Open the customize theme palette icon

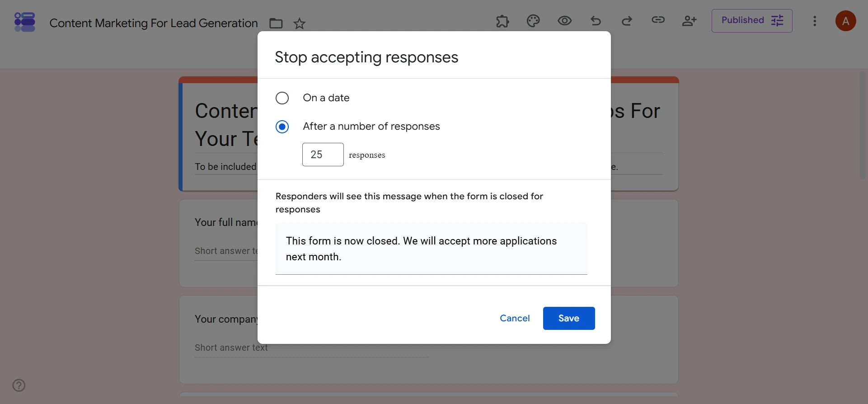tap(533, 21)
